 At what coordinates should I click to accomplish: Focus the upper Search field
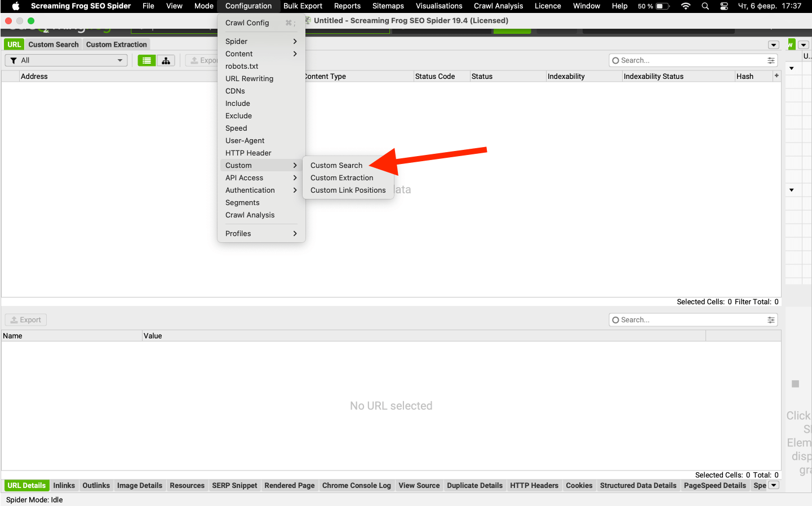693,60
